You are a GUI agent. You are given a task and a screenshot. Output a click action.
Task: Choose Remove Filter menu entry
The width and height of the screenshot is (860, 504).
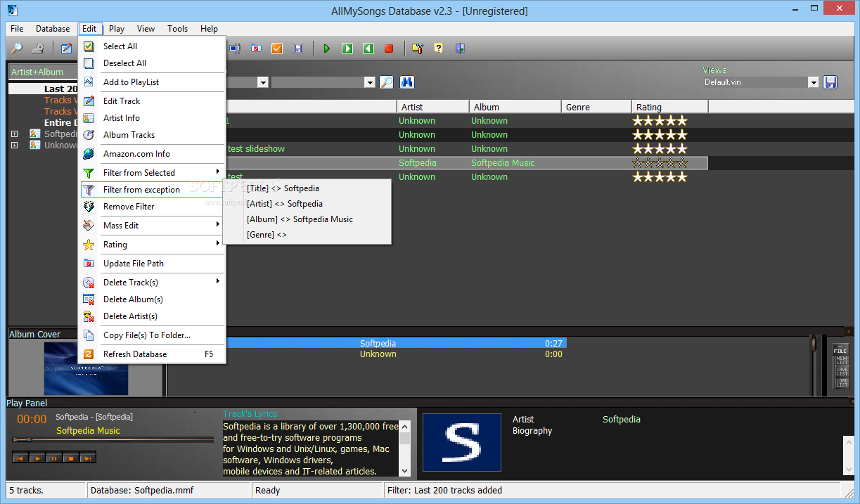tap(152, 207)
